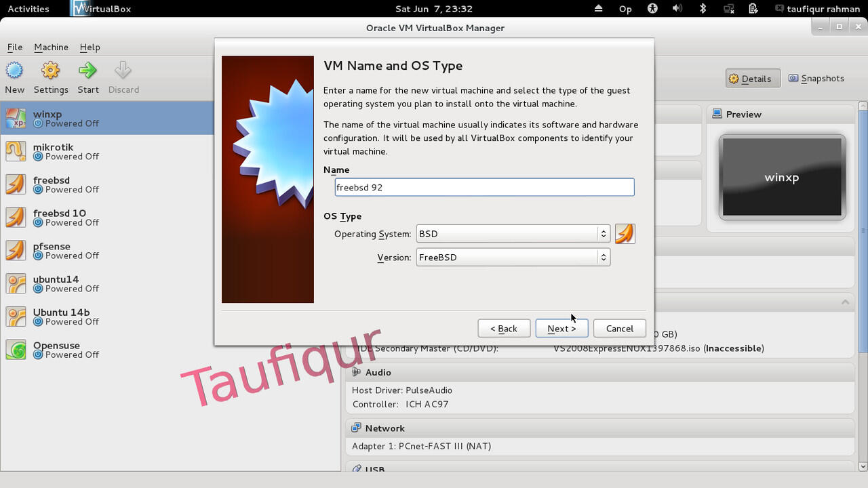Select the winxp virtual machine icon
This screenshot has width=868, height=488.
point(15,117)
